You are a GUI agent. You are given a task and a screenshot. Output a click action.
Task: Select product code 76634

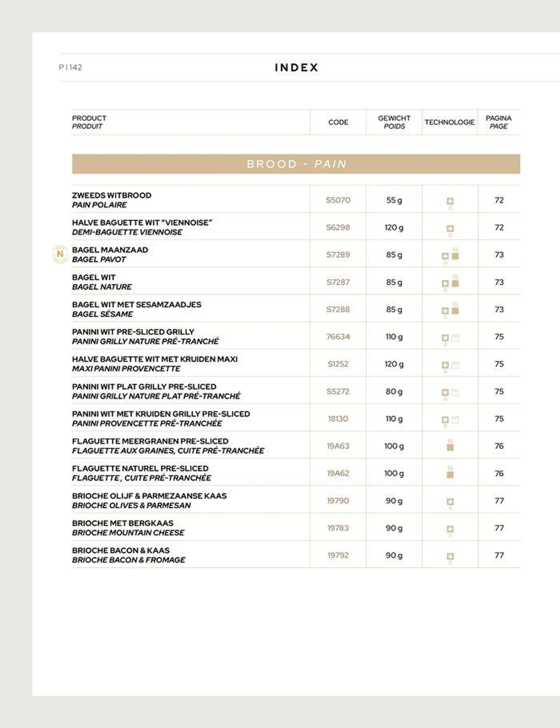[x=338, y=337]
